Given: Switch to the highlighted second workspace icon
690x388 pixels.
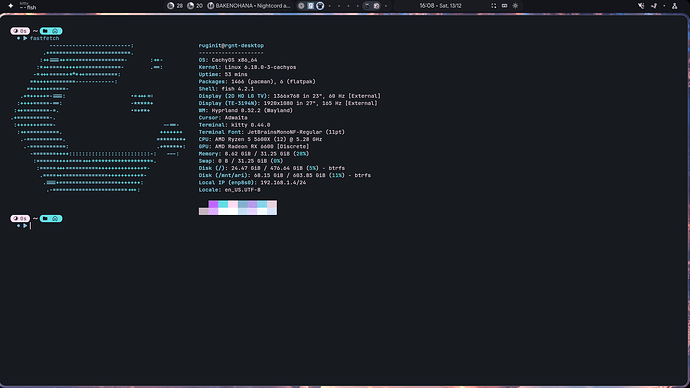Looking at the screenshot, I should (311, 6).
